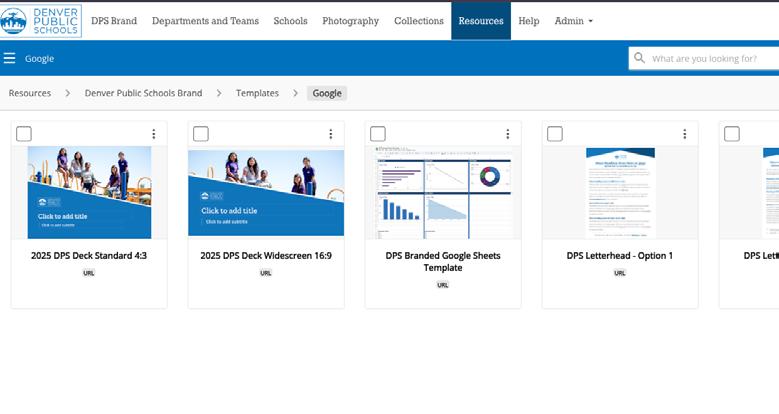
Task: Open the Schools menu item
Action: 290,21
